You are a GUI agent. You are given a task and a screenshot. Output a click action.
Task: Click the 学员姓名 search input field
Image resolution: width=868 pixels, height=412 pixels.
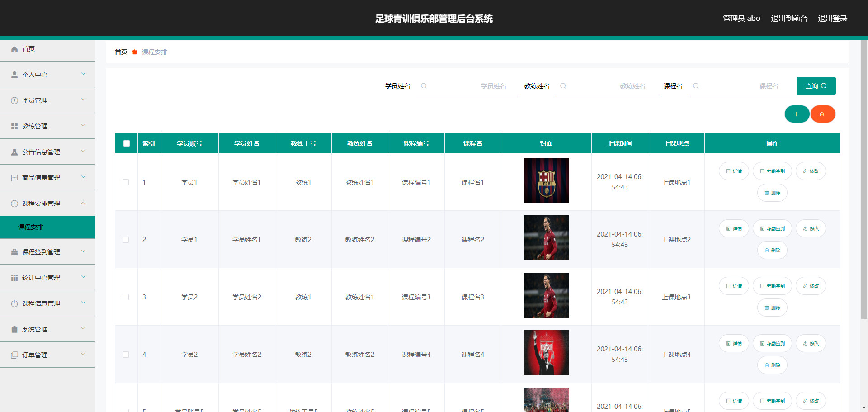[468, 86]
